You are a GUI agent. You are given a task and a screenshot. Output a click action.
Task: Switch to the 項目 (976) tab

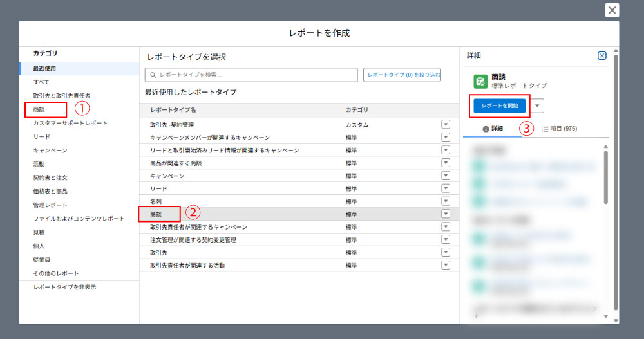pos(559,129)
